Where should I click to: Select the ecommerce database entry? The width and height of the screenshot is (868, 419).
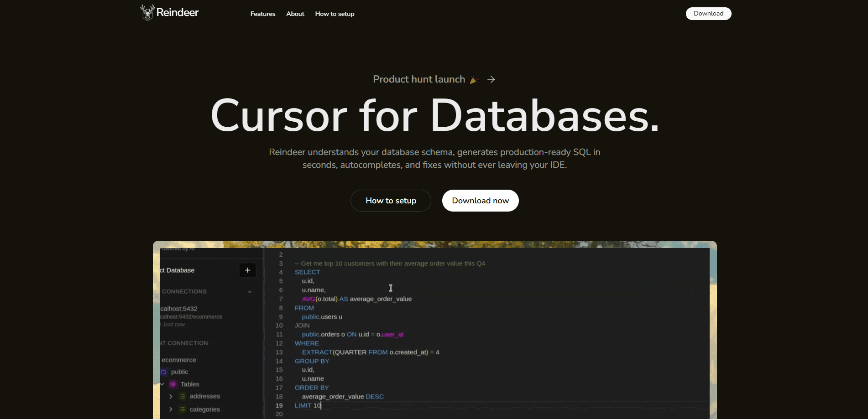(x=179, y=360)
